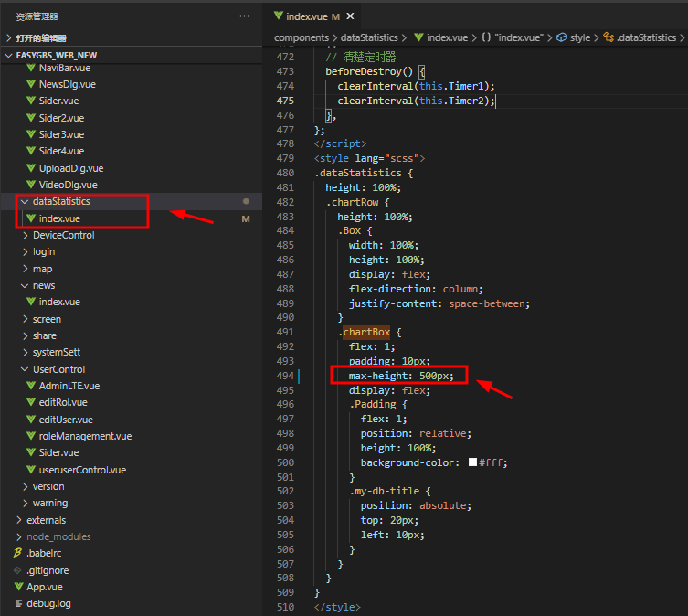Open useruserControl.vue file
Image resolution: width=688 pixels, height=616 pixels.
pyautogui.click(x=82, y=471)
